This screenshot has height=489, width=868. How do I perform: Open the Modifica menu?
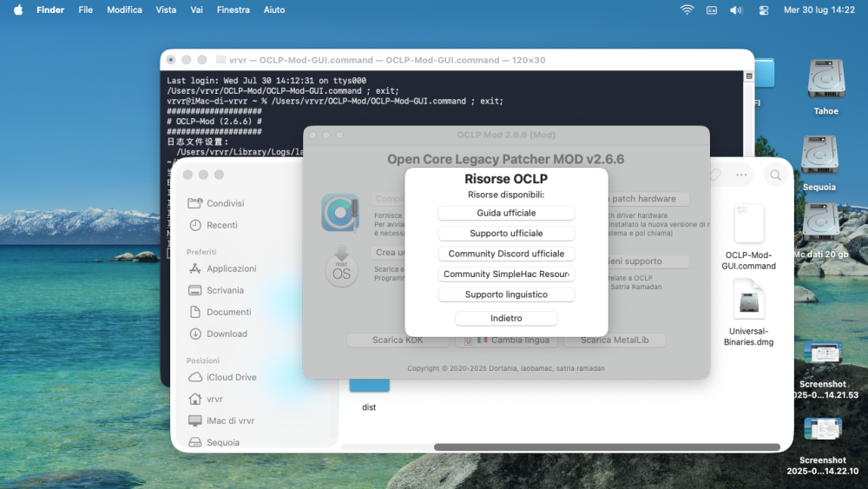point(124,10)
